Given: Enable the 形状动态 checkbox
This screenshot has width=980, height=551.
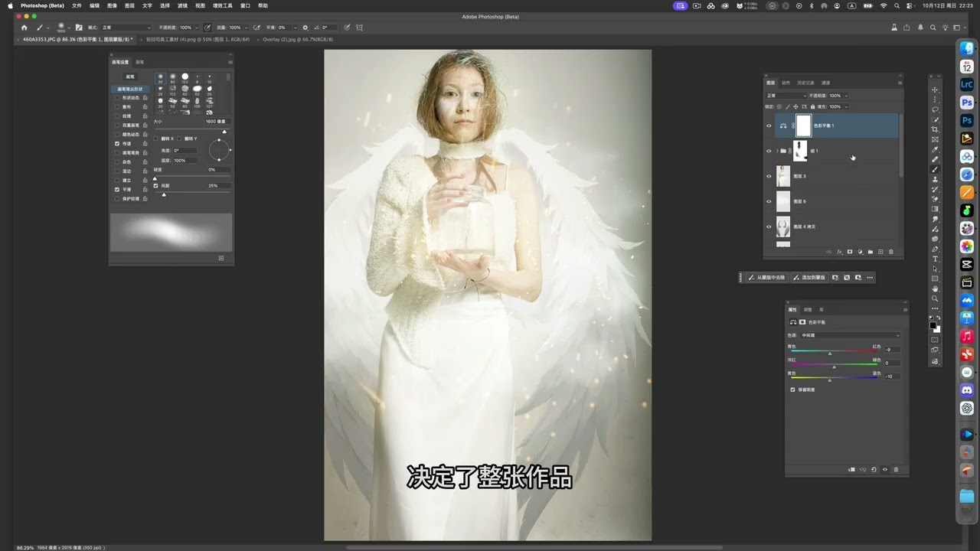Looking at the screenshot, I should click(116, 98).
